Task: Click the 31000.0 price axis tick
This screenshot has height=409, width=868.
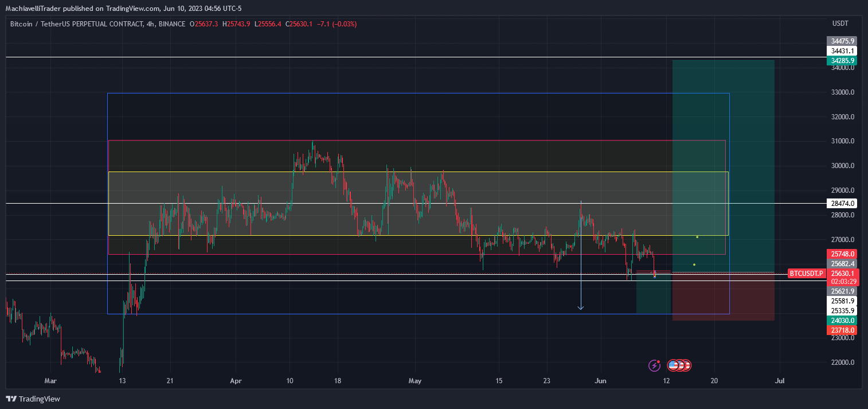Action: 842,141
